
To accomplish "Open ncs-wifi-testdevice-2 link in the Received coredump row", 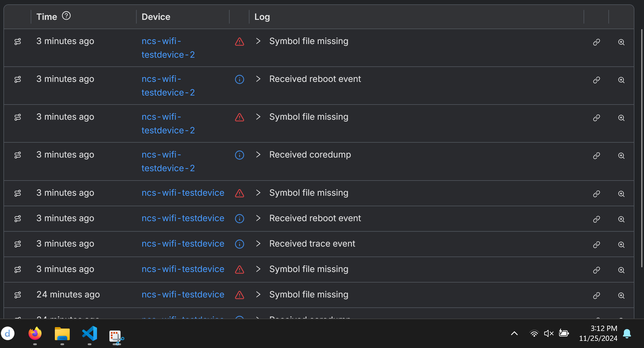I will tap(168, 161).
